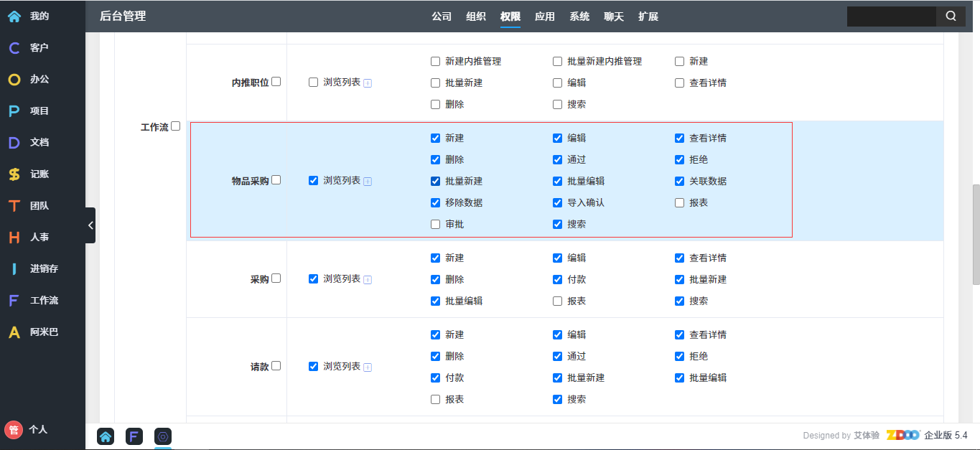Viewport: 980px width, 450px height.
Task: Enable the 审批 checkbox for 物品采购
Action: tap(435, 224)
